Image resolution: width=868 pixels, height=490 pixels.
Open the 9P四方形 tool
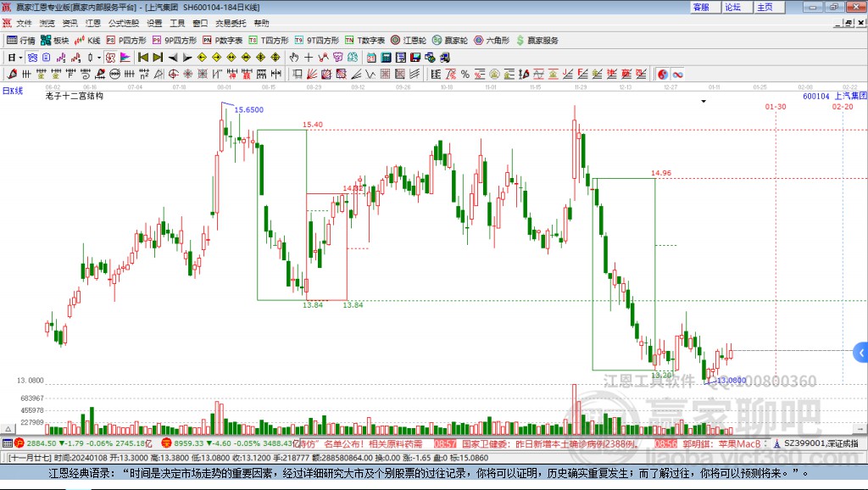pyautogui.click(x=175, y=40)
